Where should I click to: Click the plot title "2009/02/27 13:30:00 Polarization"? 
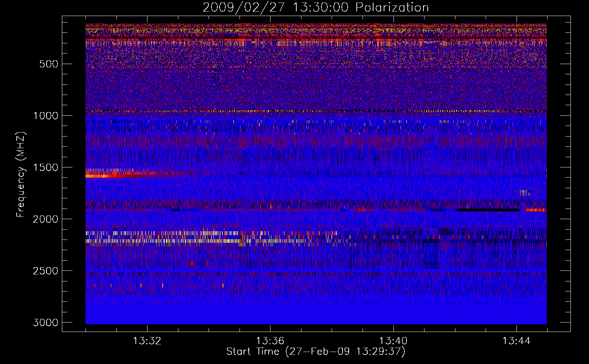(x=316, y=7)
